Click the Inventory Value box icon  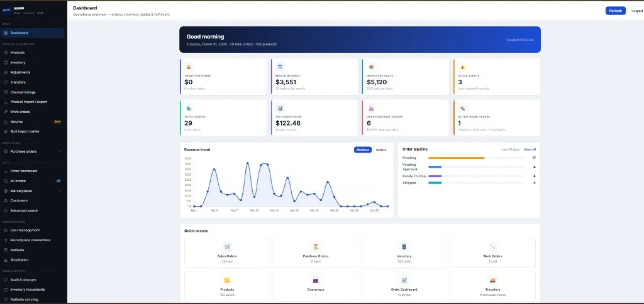(371, 67)
